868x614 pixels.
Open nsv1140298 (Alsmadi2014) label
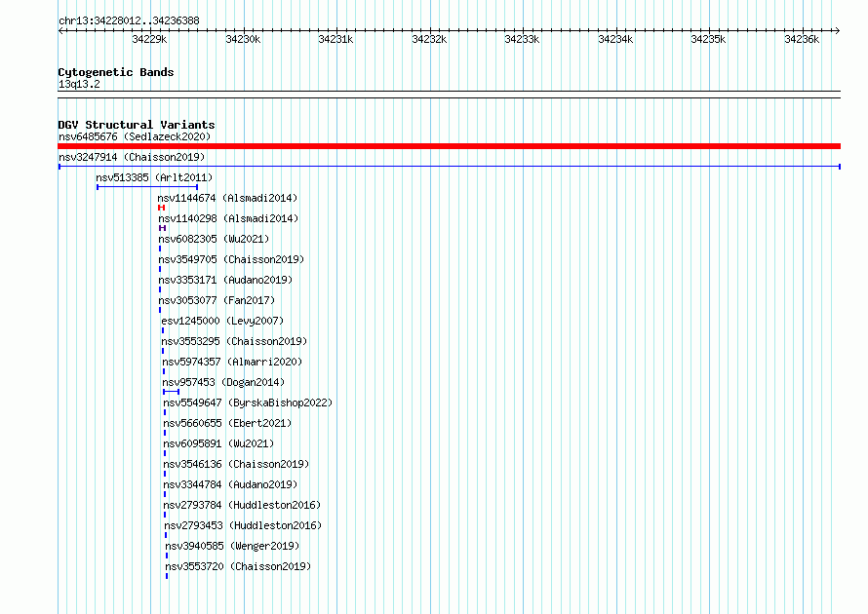pos(228,218)
